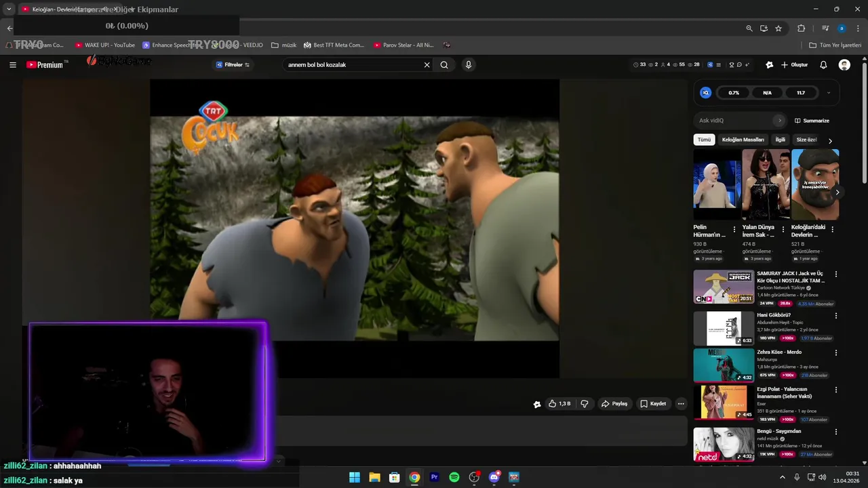Select the Keloğlan Masalları chip
Screen dimensions: 868x488
(x=743, y=140)
